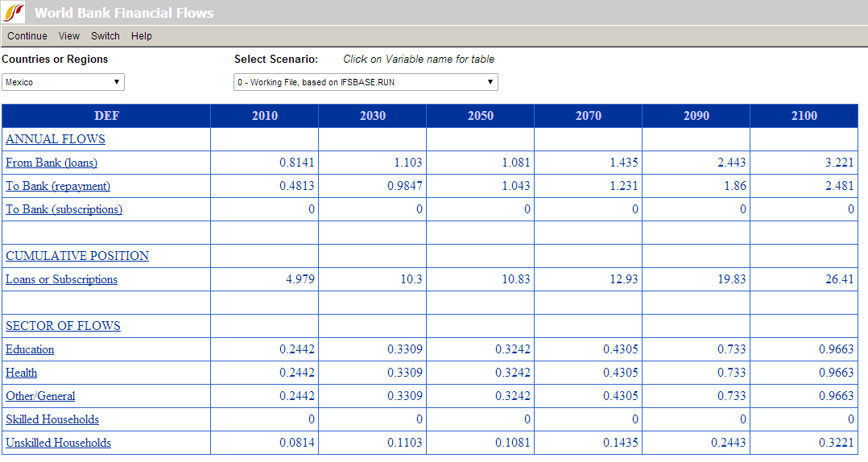Click the 'Click on Variable name for table' hint
868x462 pixels.
pos(419,60)
